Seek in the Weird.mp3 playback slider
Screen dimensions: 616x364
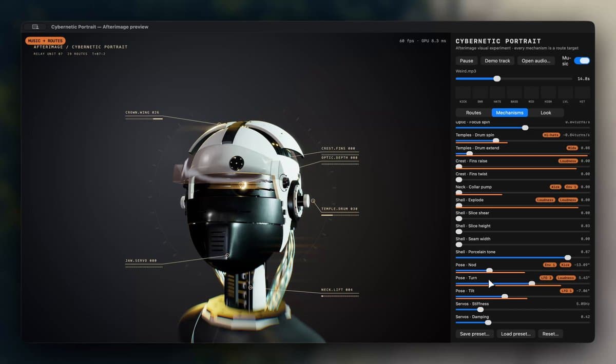[x=514, y=78]
